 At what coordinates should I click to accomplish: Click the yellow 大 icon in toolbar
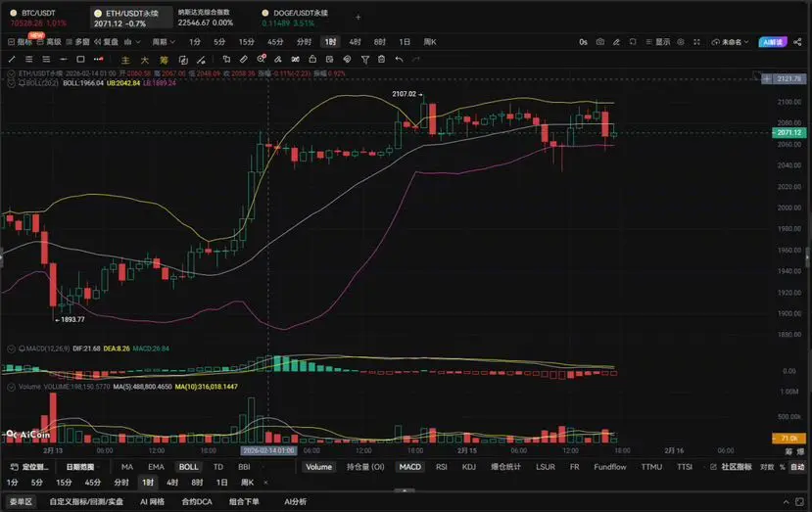click(145, 60)
